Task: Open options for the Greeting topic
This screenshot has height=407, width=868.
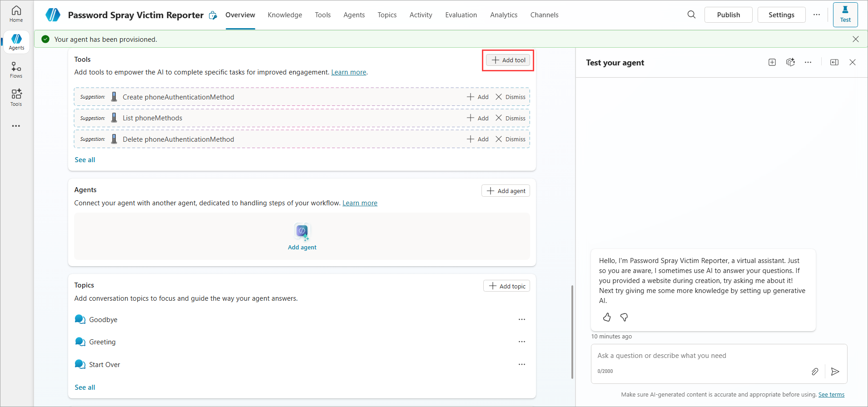Action: [x=522, y=342]
